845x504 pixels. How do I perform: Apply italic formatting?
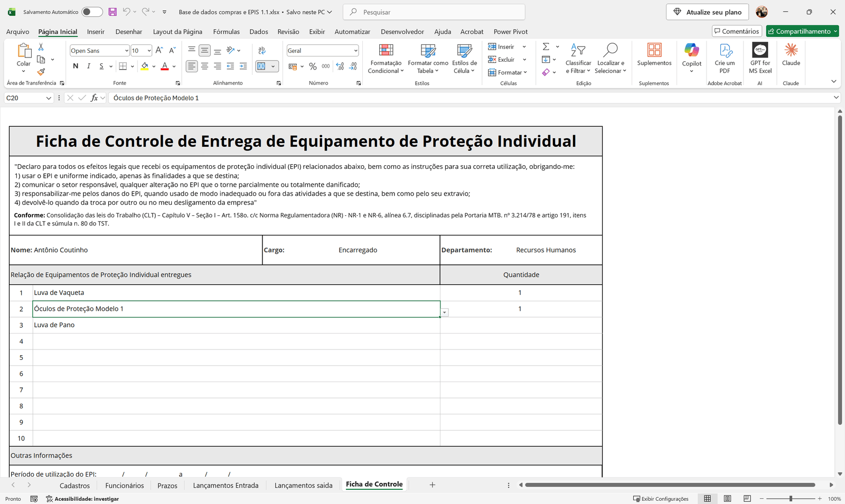tap(88, 66)
